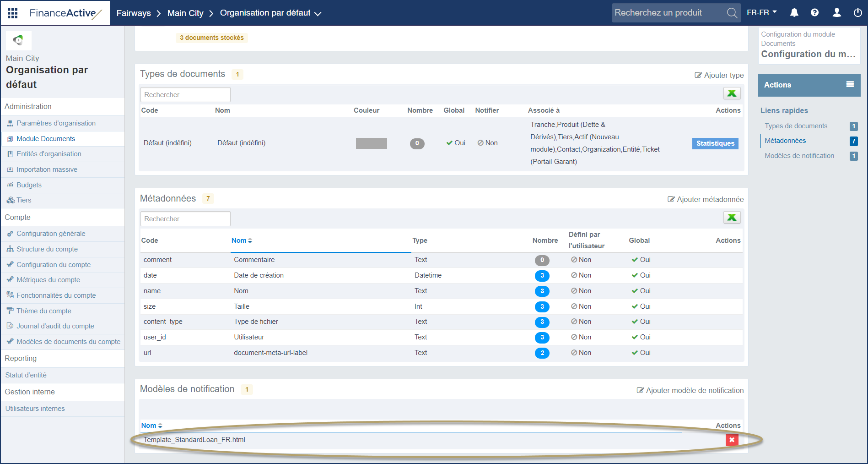Click the search magnifier icon

(x=732, y=13)
